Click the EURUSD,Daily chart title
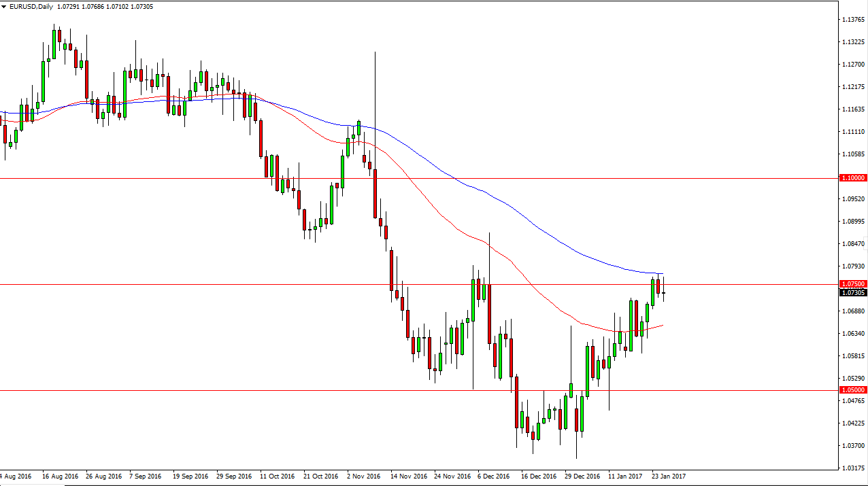868x486 pixels. [31, 7]
